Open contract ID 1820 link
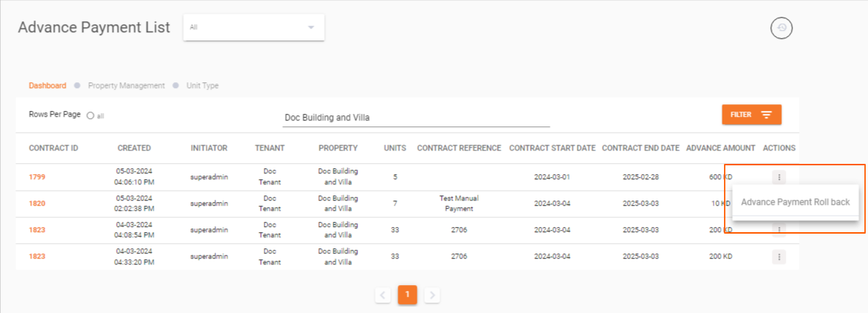Screen dimensions: 868x313 pyautogui.click(x=37, y=204)
